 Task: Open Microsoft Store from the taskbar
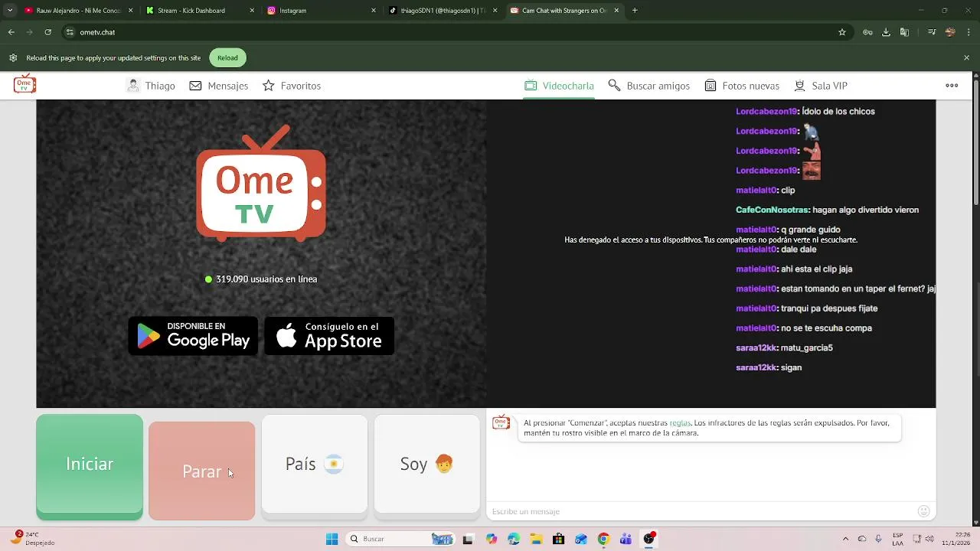coord(558,539)
